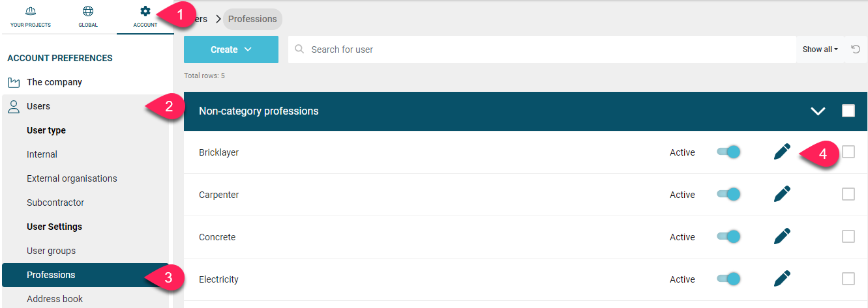Check the Non-category professions header checkbox
868x308 pixels.
(x=848, y=111)
